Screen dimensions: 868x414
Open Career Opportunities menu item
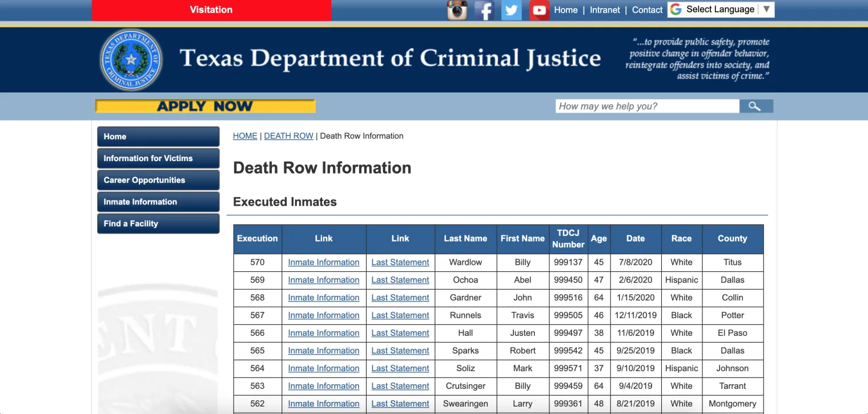(x=158, y=180)
